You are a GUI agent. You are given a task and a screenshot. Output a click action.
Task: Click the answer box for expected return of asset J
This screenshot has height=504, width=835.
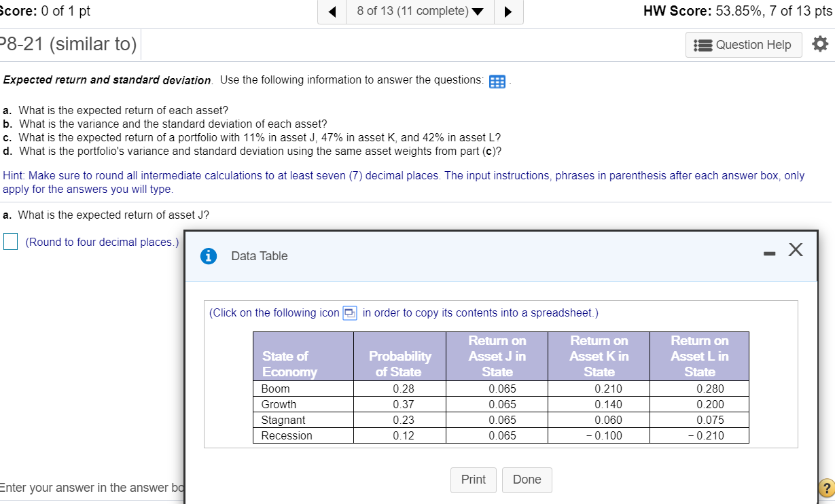(x=10, y=241)
